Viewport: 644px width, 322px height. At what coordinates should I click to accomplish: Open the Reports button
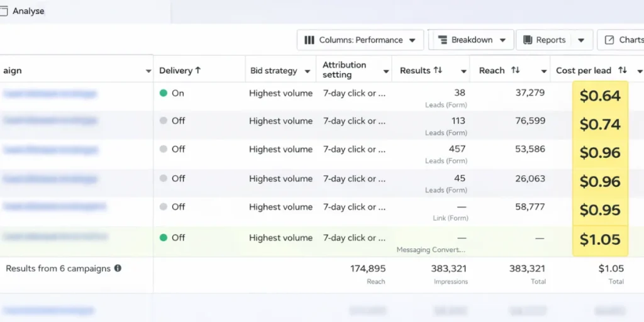pyautogui.click(x=545, y=40)
